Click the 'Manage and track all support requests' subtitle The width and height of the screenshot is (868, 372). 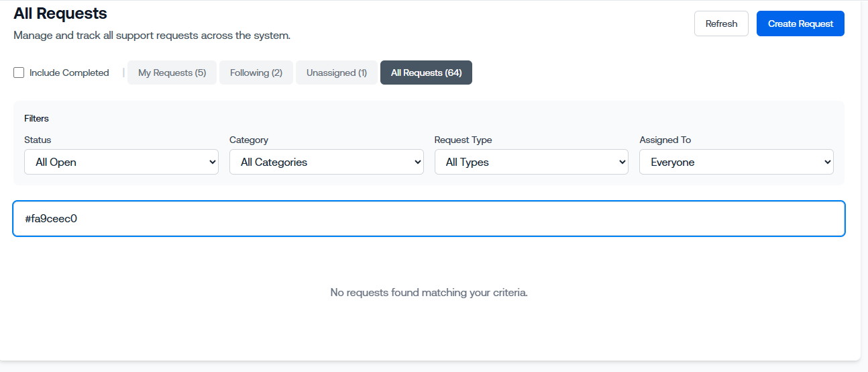152,36
